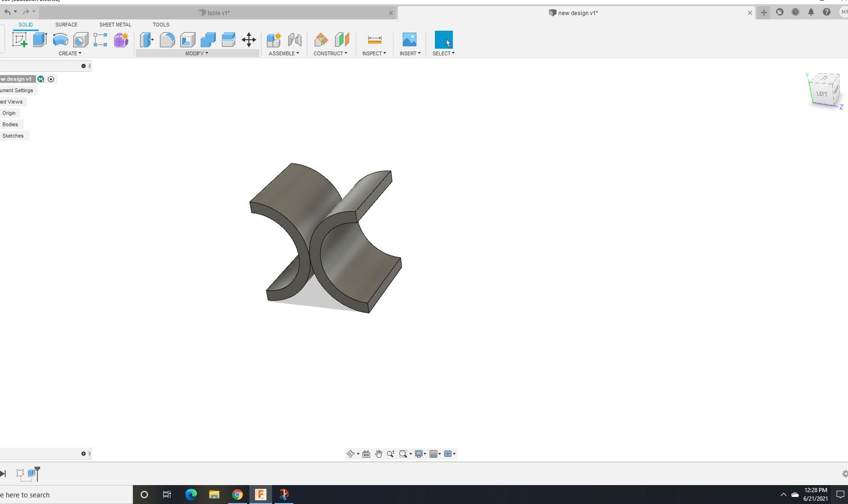This screenshot has height=504, width=848.
Task: Select the Press Pull modify tool
Action: click(x=147, y=40)
